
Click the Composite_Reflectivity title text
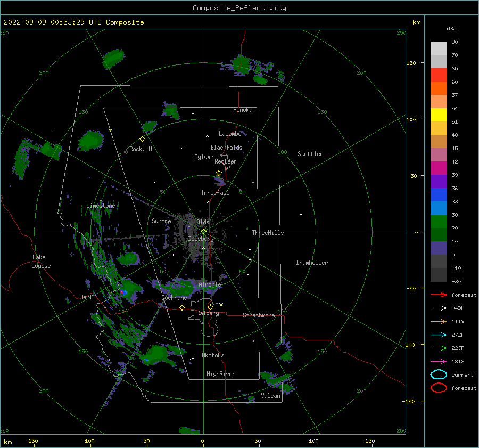(240, 8)
